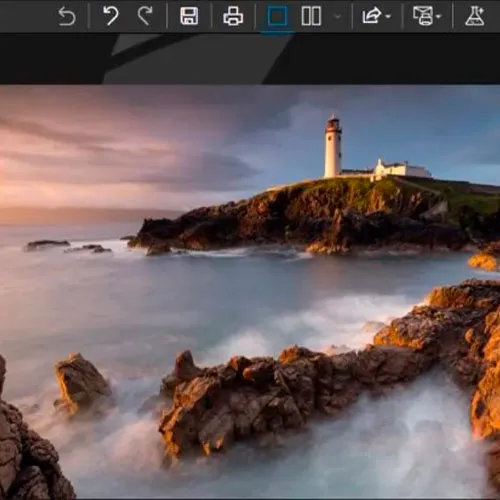Expand the compare view options chevron
Screen dimensions: 500x500
(338, 16)
